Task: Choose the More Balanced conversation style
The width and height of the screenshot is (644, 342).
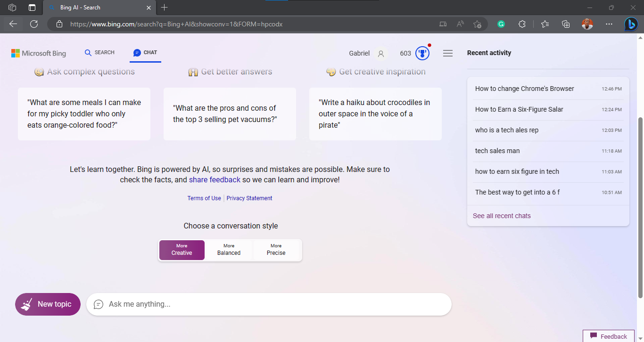Action: pos(229,250)
